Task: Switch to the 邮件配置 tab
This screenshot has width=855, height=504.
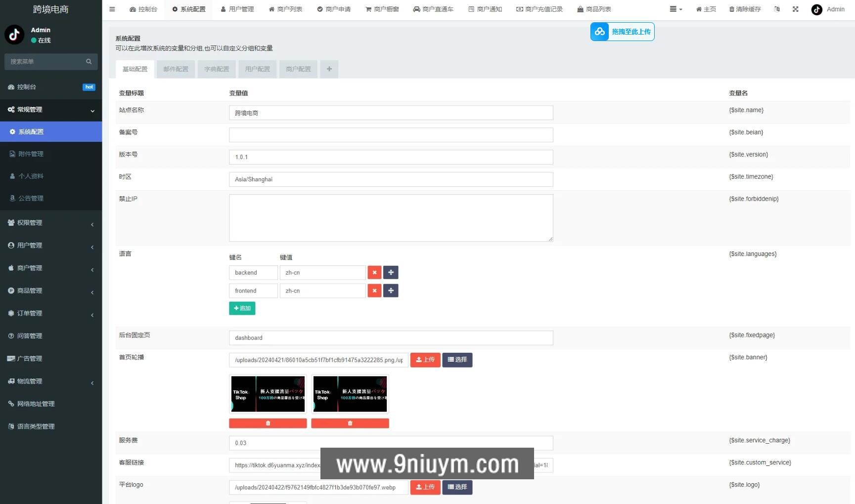Action: click(176, 69)
